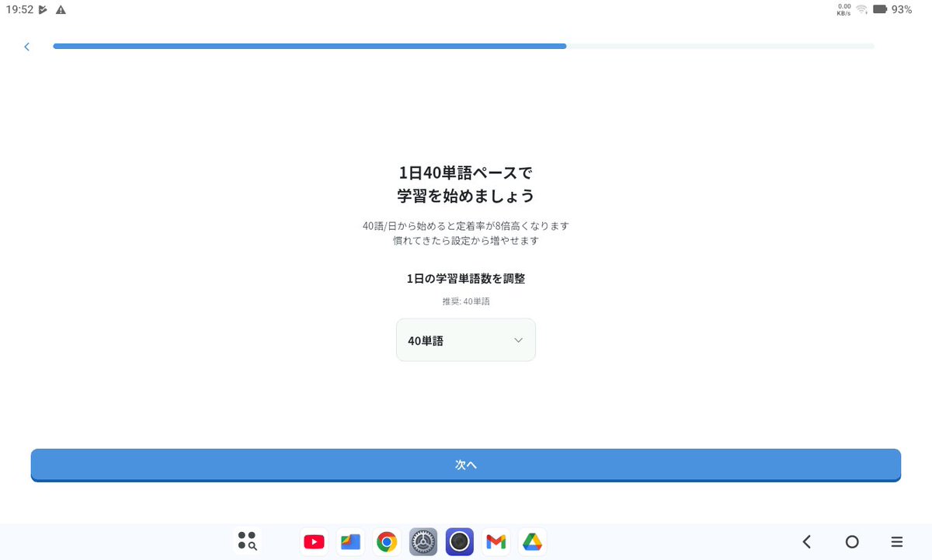
Task: Open the Gmail app
Action: 496,541
